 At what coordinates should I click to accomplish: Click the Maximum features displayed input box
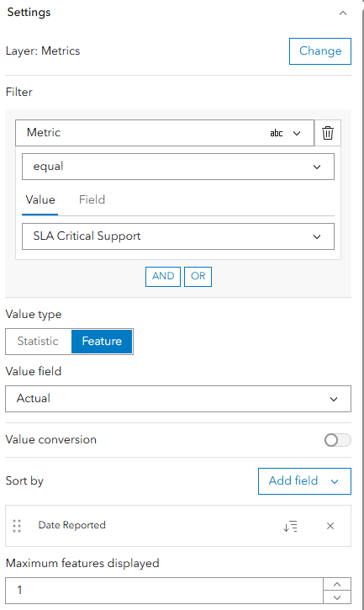click(164, 591)
